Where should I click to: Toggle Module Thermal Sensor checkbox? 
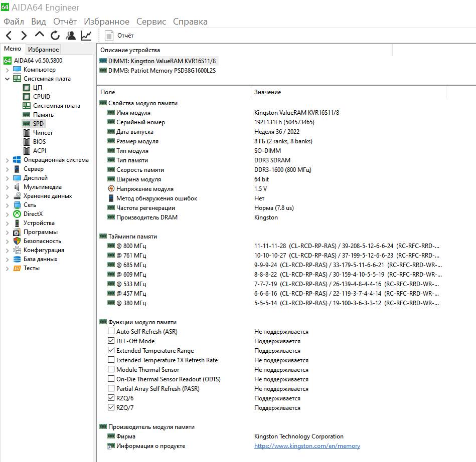(x=111, y=369)
